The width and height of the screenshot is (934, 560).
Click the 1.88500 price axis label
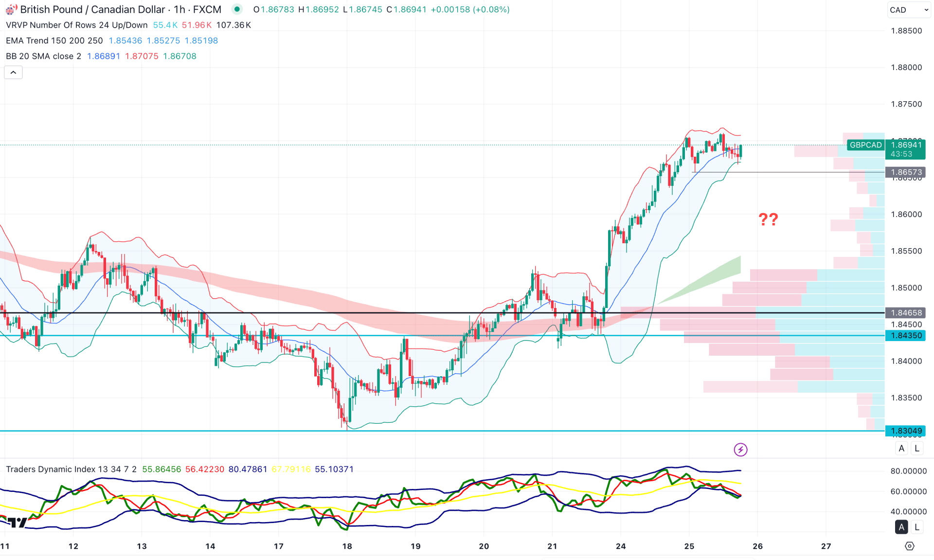pos(906,31)
